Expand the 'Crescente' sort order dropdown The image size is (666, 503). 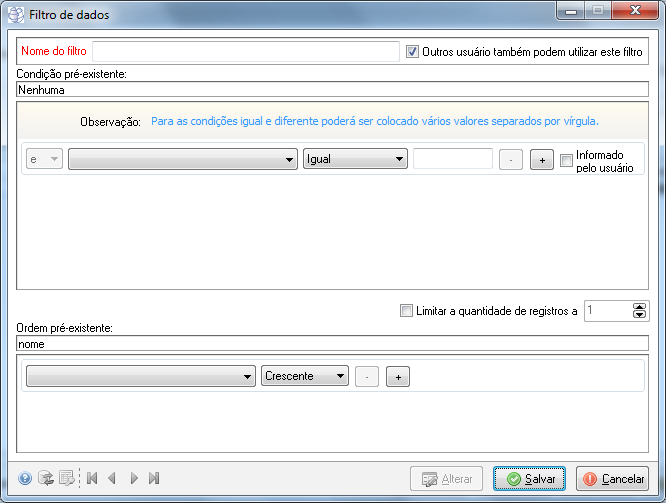pyautogui.click(x=305, y=377)
